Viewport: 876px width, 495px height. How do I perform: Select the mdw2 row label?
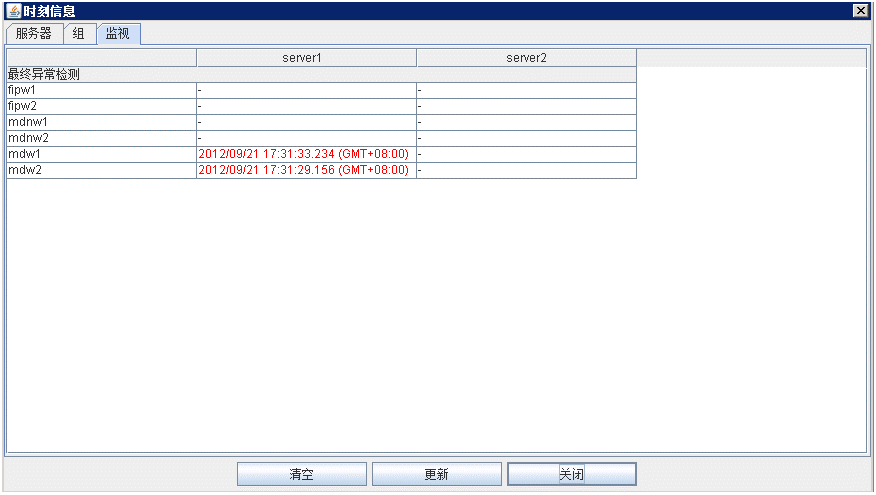pyautogui.click(x=101, y=170)
